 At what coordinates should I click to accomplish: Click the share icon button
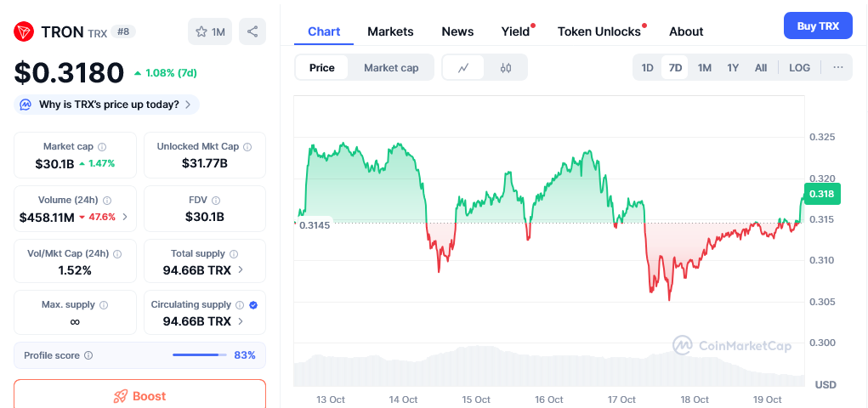252,31
